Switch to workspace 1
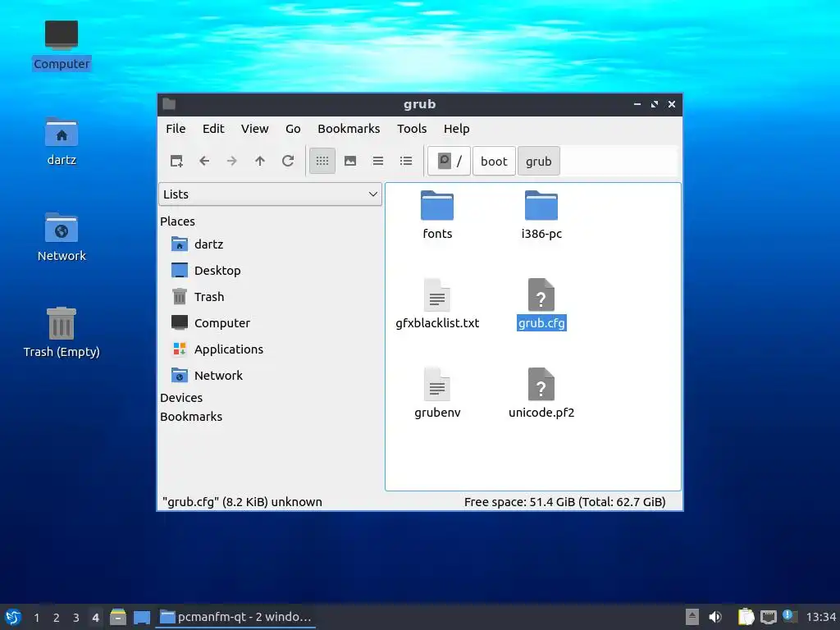Screen dimensions: 840x630 click(36, 618)
